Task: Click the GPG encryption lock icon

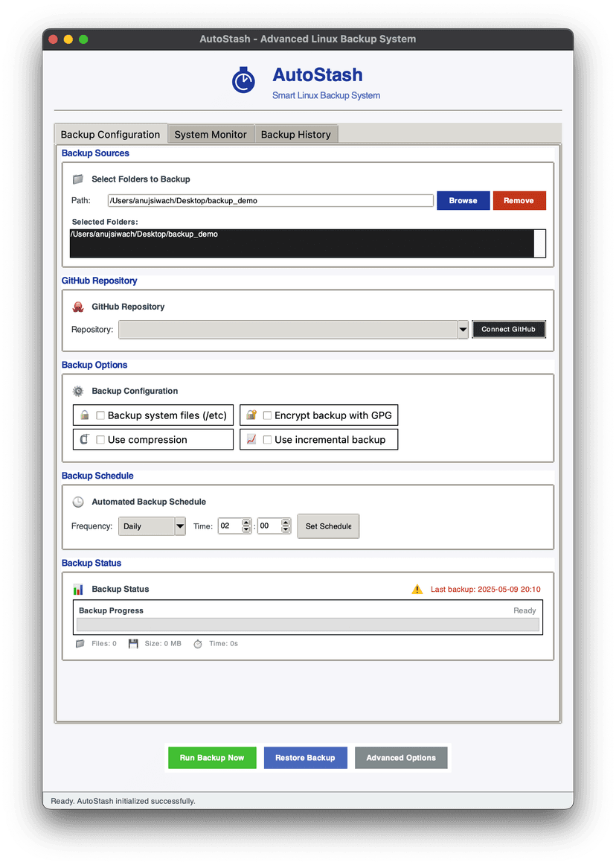Action: pyautogui.click(x=251, y=415)
